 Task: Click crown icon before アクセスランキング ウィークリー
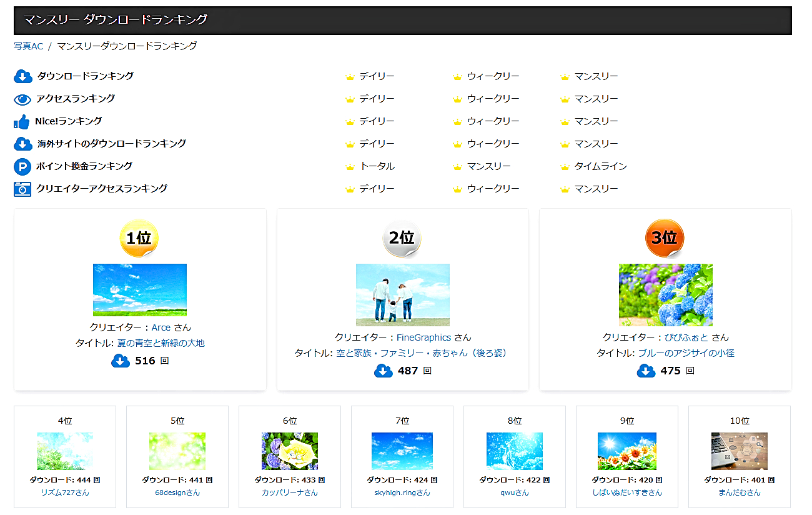coord(457,99)
